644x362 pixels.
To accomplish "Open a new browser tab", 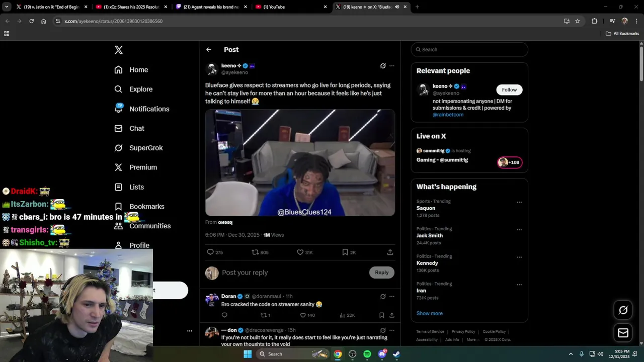I will click(x=417, y=7).
